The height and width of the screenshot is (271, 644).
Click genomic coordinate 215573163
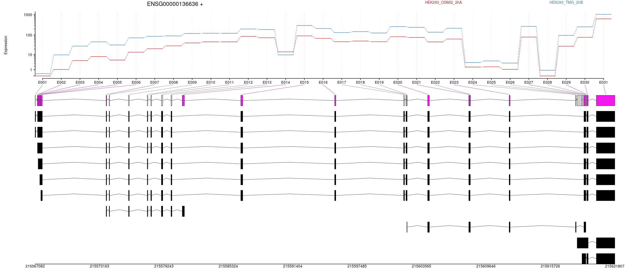pyautogui.click(x=100, y=266)
